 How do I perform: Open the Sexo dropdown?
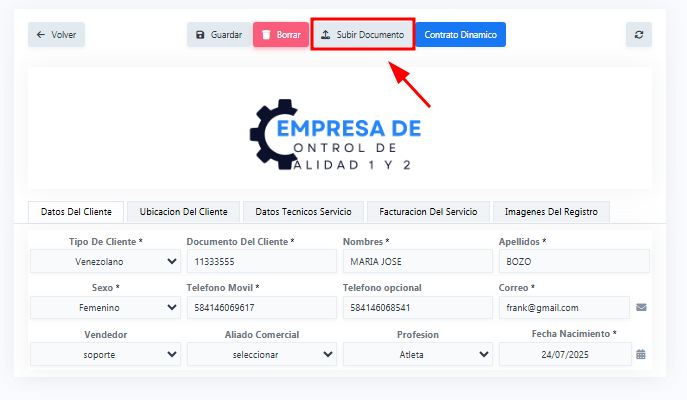coord(105,308)
